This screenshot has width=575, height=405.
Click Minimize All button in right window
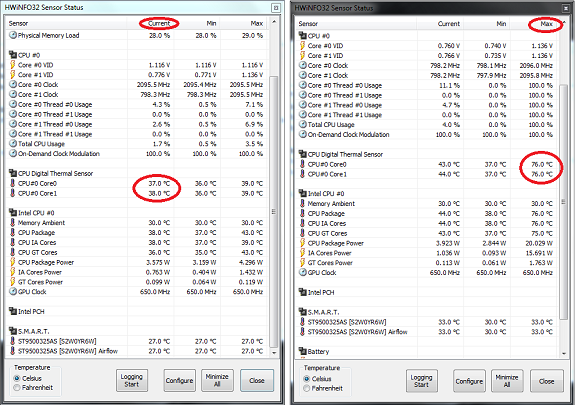507,381
